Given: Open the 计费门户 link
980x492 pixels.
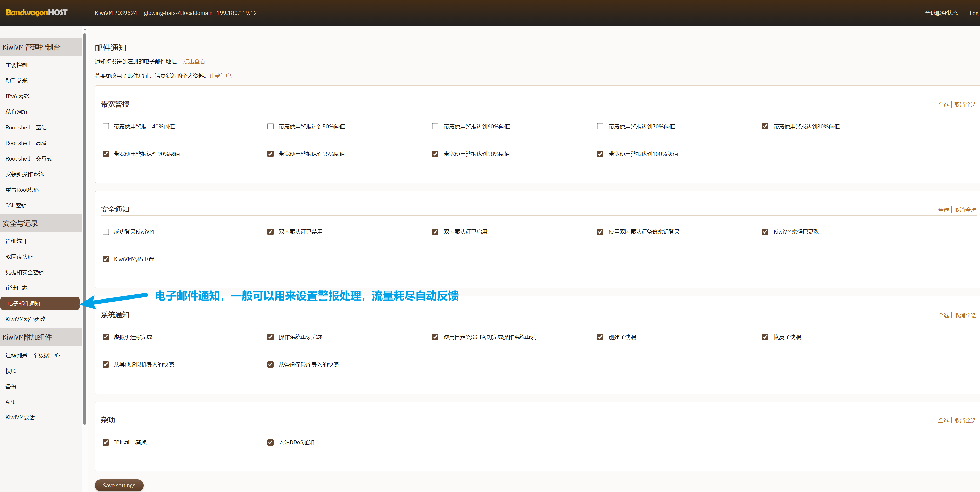Looking at the screenshot, I should point(220,76).
